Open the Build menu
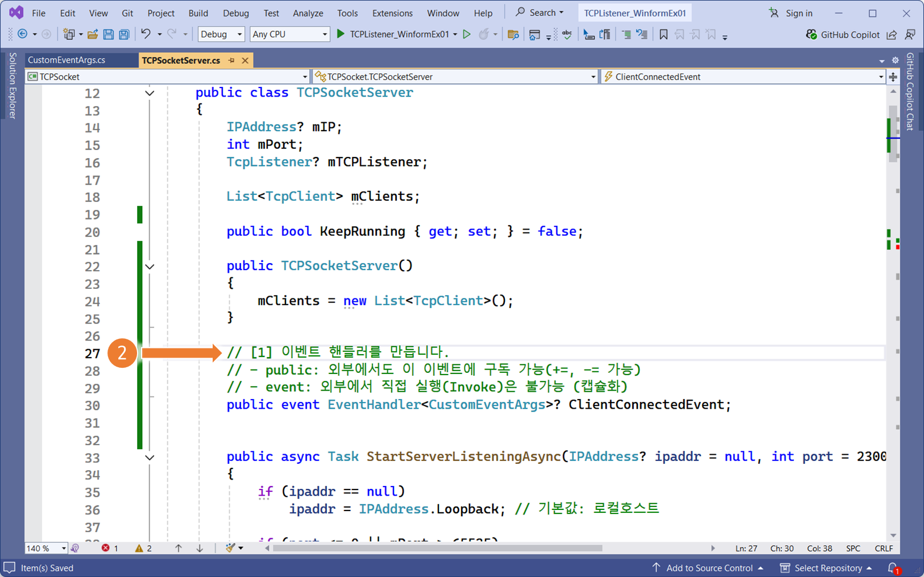This screenshot has width=924, height=577. point(198,13)
